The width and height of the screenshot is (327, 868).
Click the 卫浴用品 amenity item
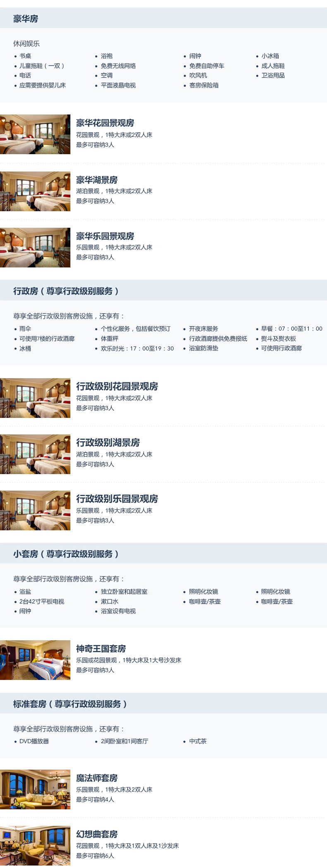[273, 75]
